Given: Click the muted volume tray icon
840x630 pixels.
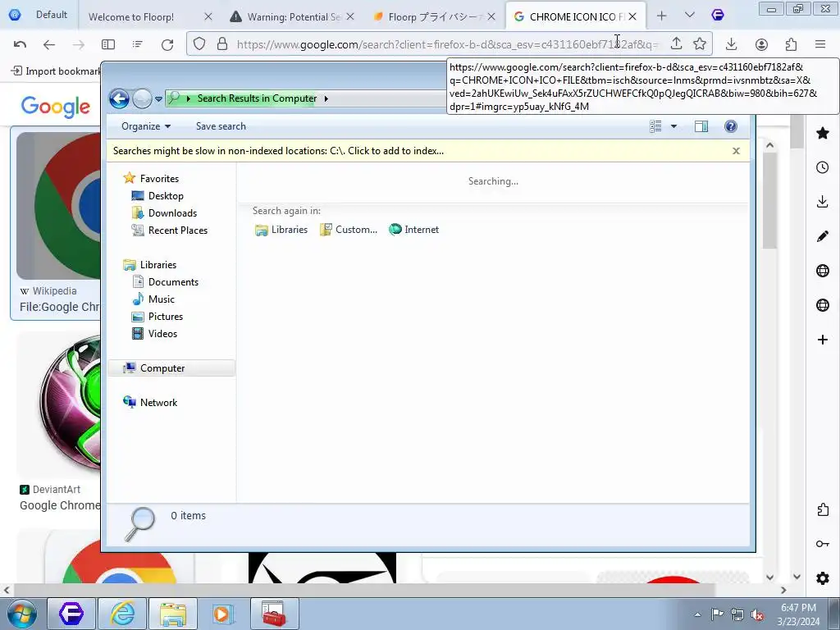Looking at the screenshot, I should coord(757,614).
